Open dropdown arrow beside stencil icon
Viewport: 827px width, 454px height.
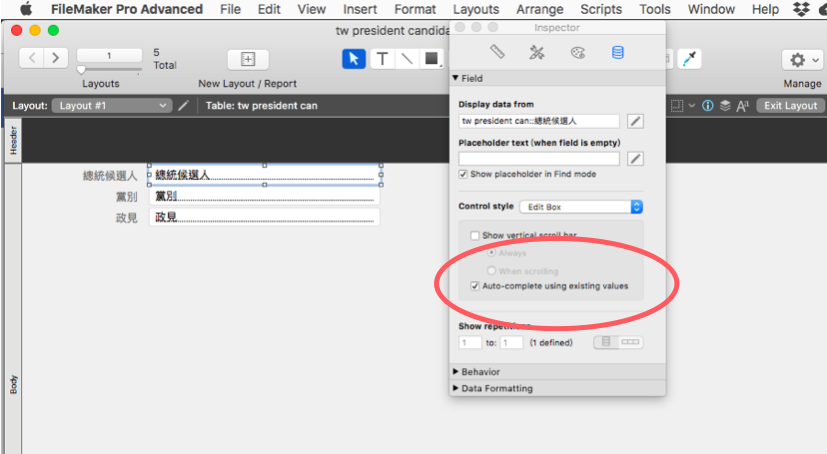pyautogui.click(x=691, y=105)
